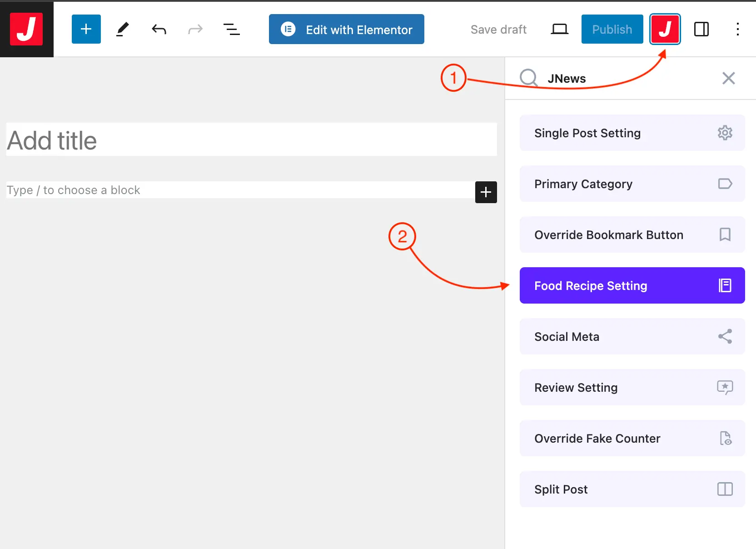The image size is (756, 549).
Task: Open the Document Overview list icon
Action: (231, 30)
